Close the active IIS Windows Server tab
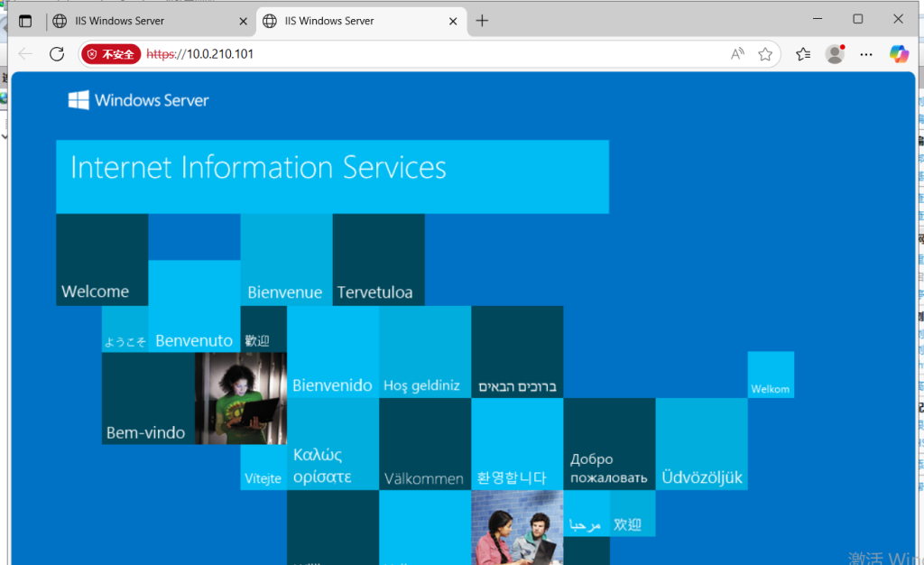The image size is (924, 565). (452, 21)
